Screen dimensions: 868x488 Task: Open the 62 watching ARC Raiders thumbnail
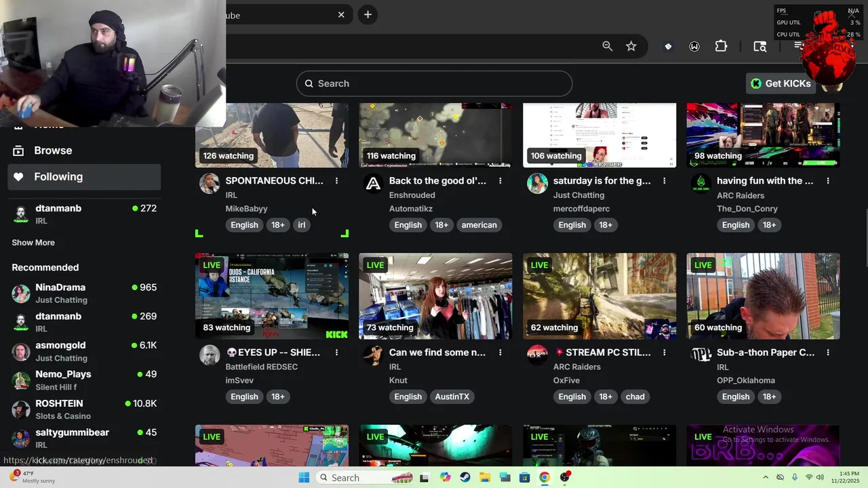coord(599,296)
